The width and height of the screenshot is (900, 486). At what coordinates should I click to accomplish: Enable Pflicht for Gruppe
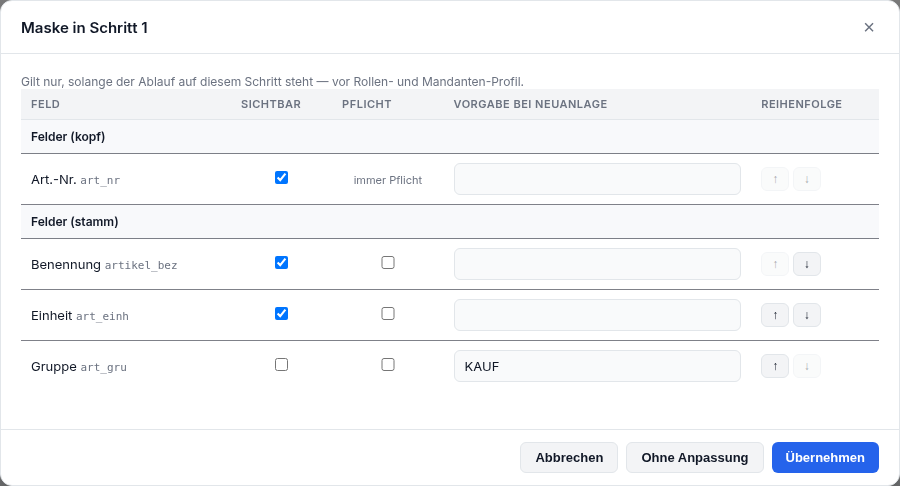coord(388,365)
